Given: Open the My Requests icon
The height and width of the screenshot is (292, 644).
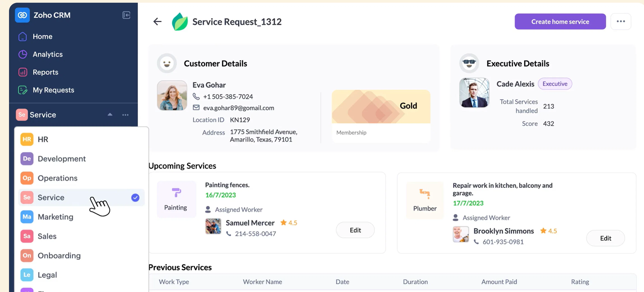Looking at the screenshot, I should [x=23, y=90].
